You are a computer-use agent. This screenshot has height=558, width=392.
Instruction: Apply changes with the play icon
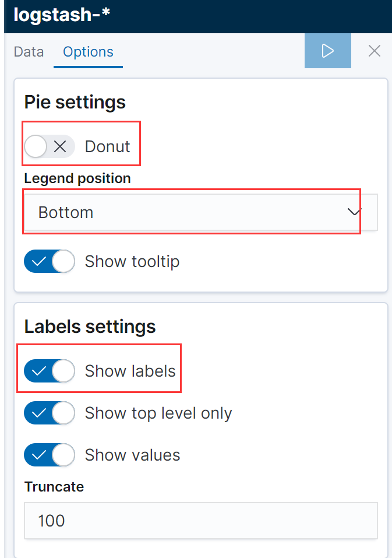[328, 51]
